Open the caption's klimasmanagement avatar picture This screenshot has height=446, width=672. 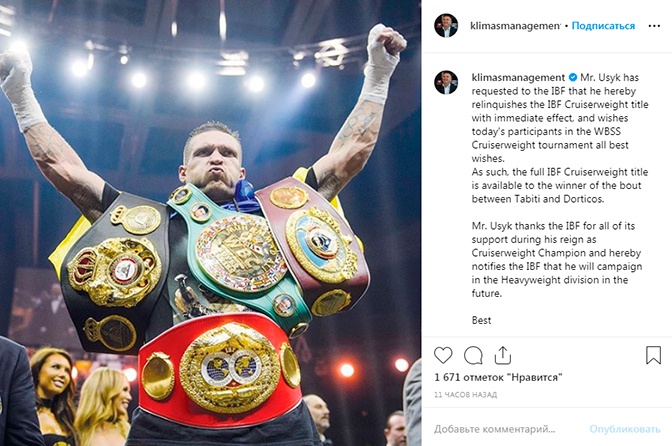pos(446,82)
